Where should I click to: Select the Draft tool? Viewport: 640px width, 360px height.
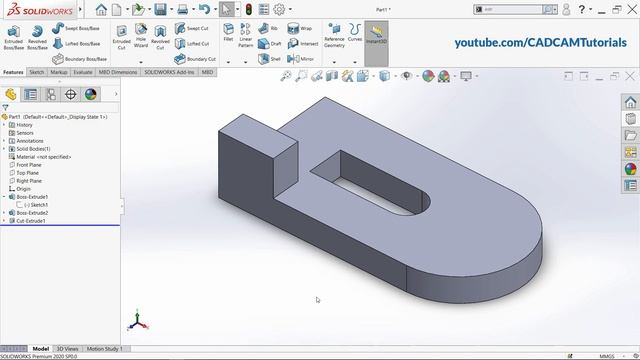tap(269, 43)
